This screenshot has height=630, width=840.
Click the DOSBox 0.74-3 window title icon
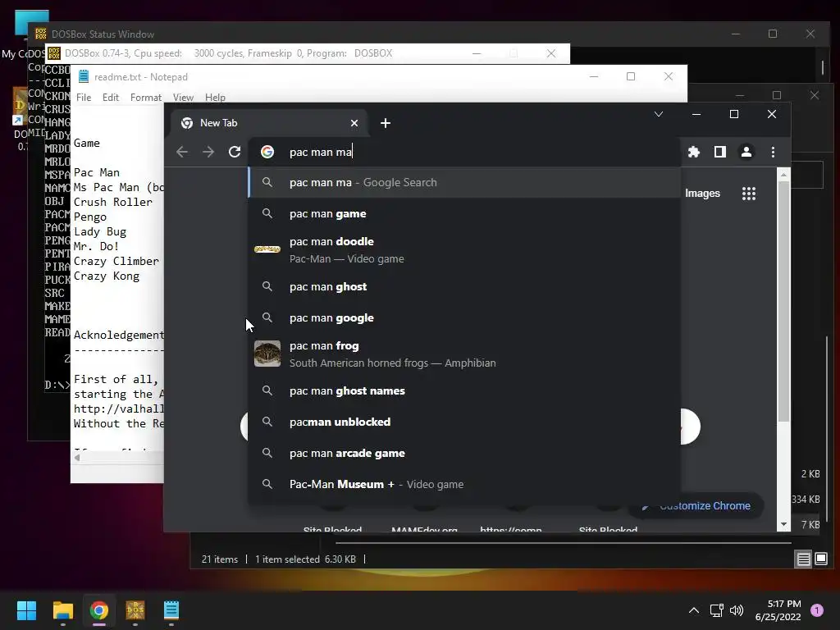click(x=54, y=53)
